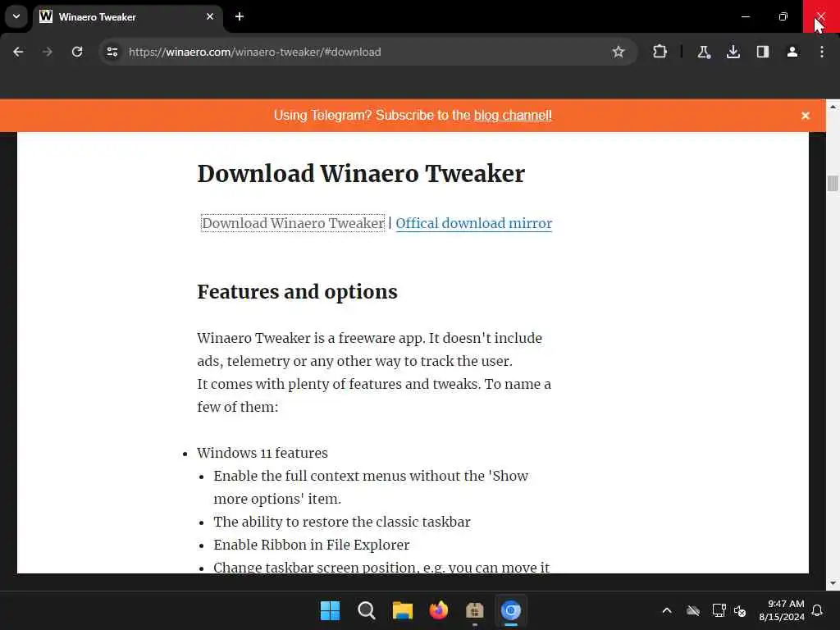This screenshot has height=630, width=840.
Task: Switch to the Winaero Tweaker tab
Action: [129, 16]
